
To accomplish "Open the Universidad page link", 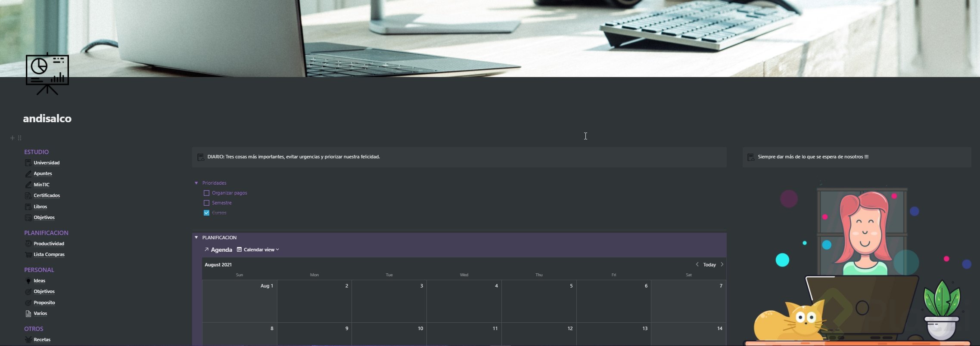I will point(47,163).
